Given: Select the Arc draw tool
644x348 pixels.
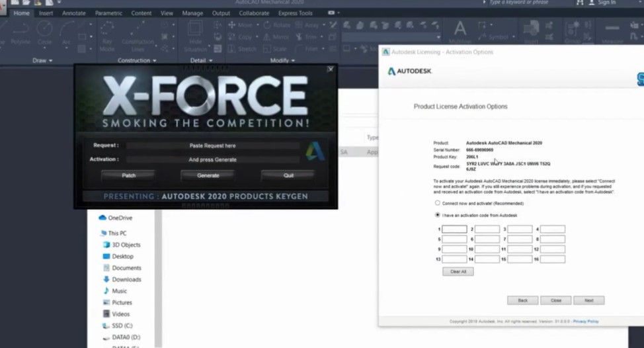Looking at the screenshot, I should point(67,34).
